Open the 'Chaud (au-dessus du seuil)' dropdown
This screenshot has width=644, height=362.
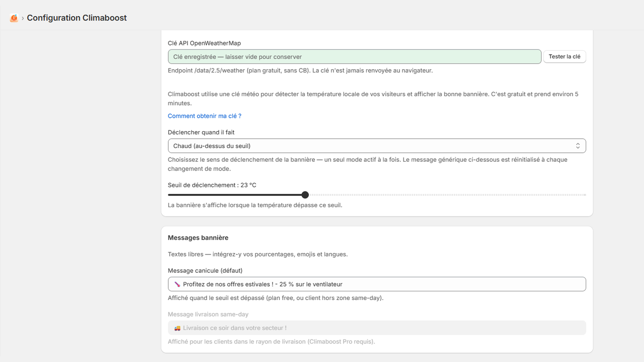click(377, 146)
